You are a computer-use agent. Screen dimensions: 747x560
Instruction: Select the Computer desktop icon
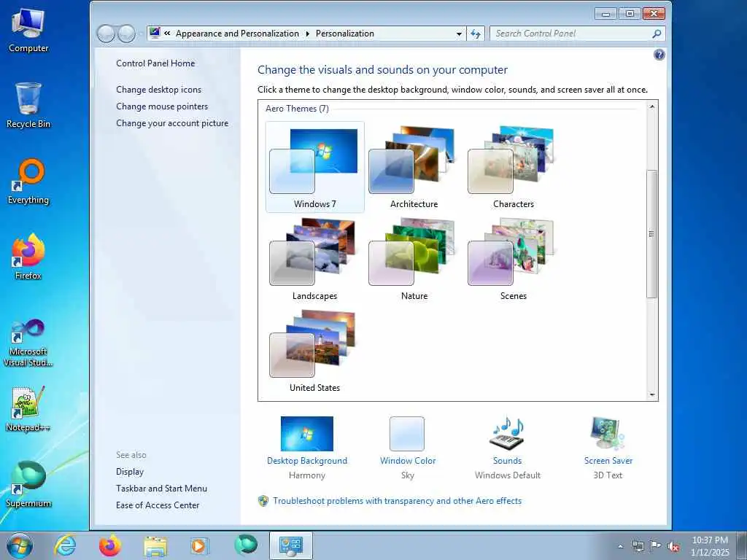pos(28,30)
